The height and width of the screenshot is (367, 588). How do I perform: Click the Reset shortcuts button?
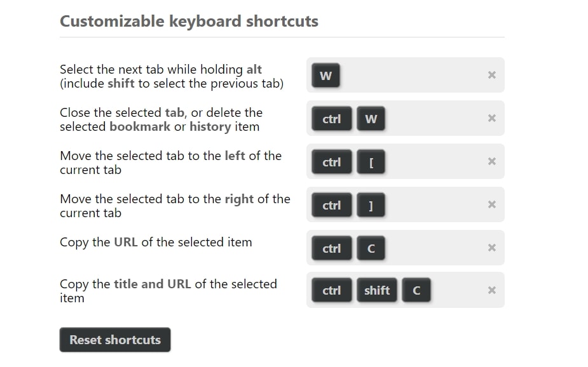[x=115, y=340]
